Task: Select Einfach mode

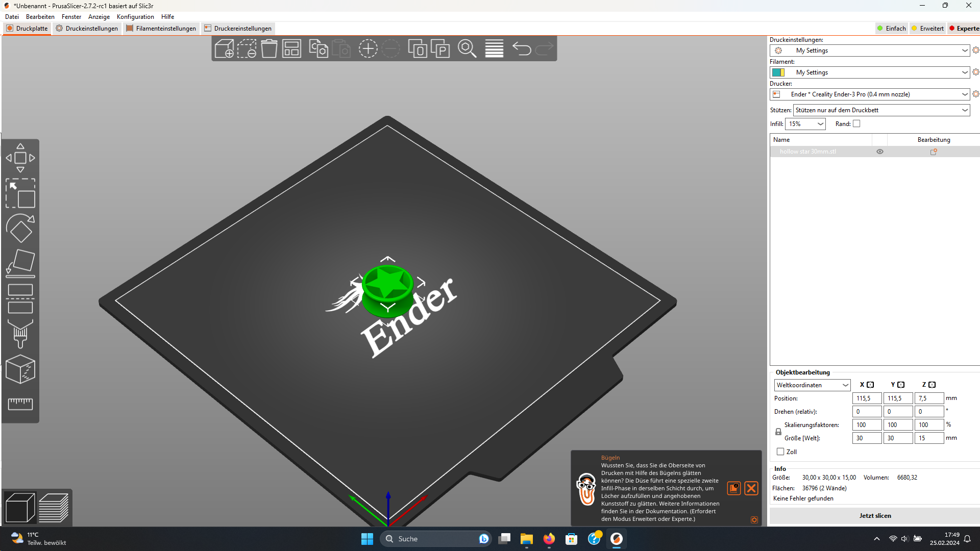Action: (x=891, y=29)
